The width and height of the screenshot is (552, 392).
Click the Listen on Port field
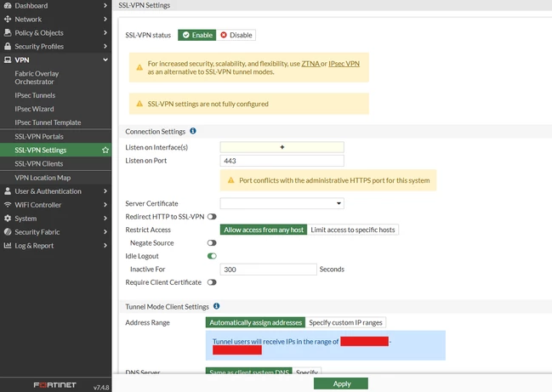(x=282, y=161)
